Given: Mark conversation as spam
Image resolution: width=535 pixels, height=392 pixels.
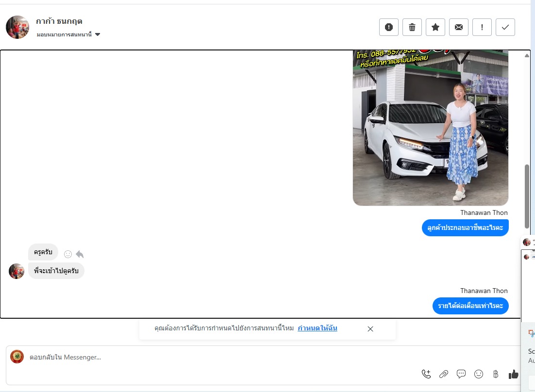Looking at the screenshot, I should click(x=388, y=27).
